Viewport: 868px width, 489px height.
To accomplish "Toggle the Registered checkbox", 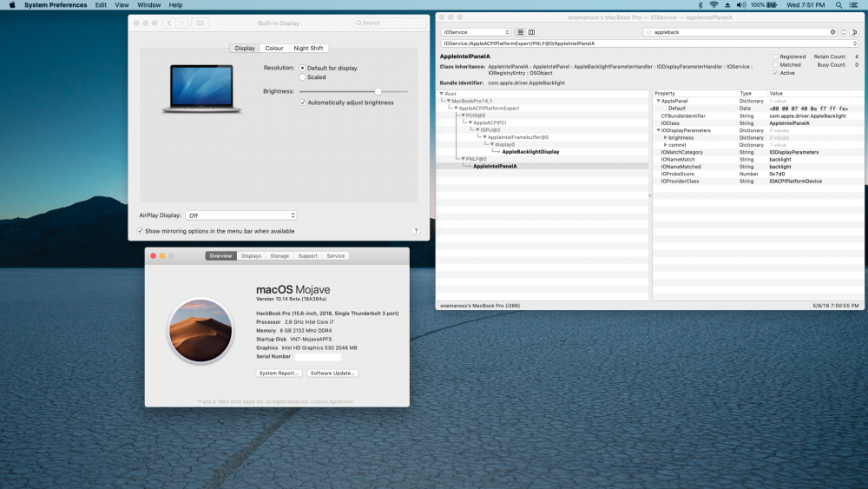I will click(775, 56).
